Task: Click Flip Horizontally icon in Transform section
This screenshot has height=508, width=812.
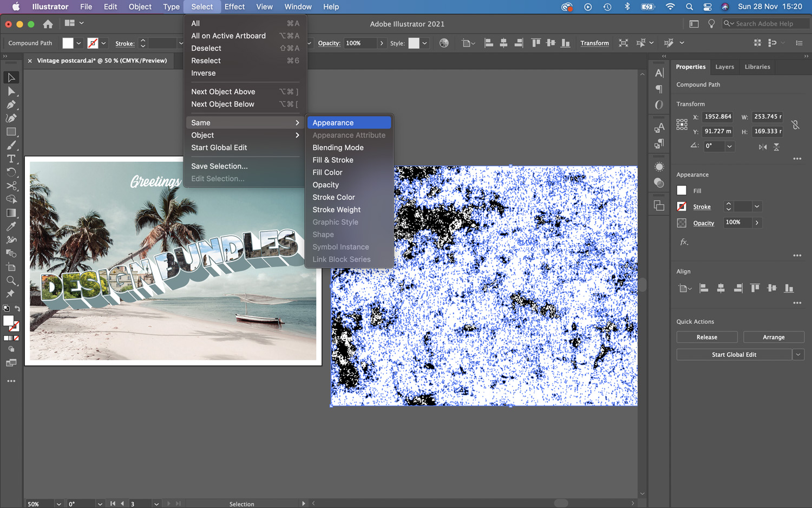Action: point(763,147)
